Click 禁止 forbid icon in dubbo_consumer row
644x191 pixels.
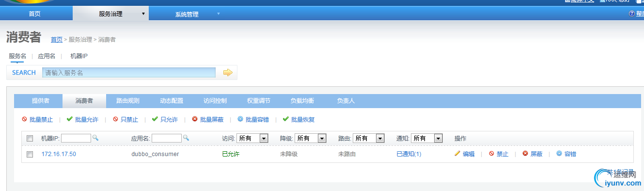[x=491, y=154]
